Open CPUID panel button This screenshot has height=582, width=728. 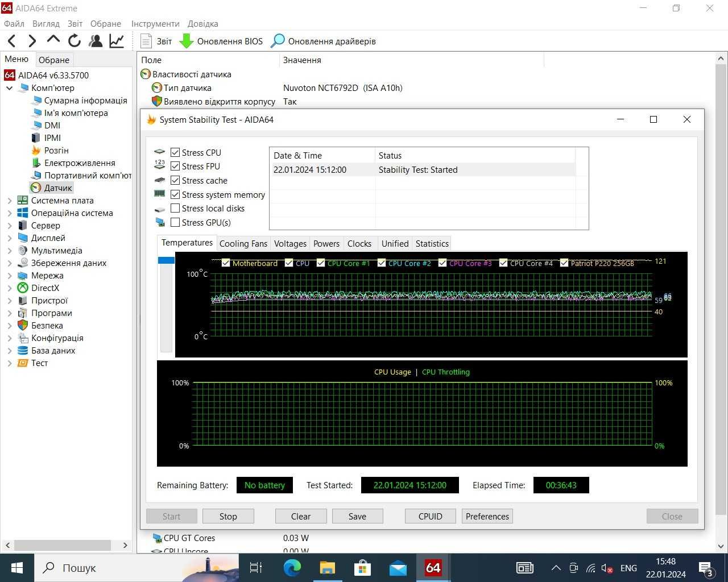pyautogui.click(x=431, y=516)
